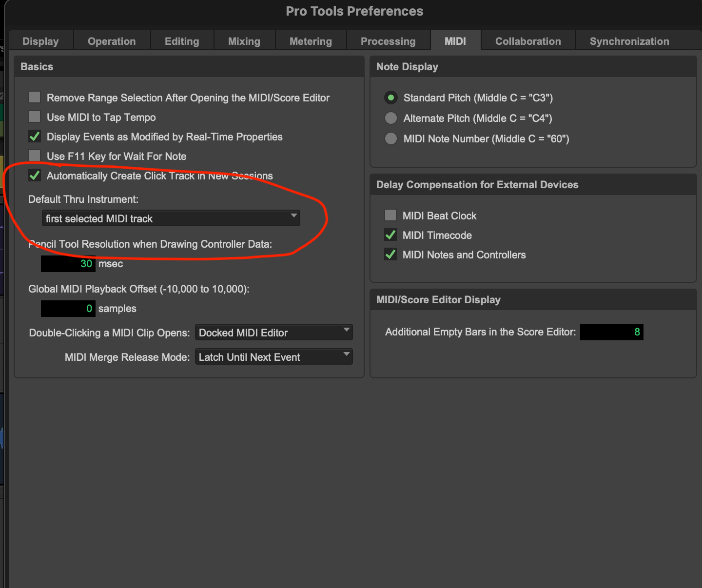Uncheck Display Events as Modified by Real-Time Properties
This screenshot has width=702, height=588.
click(x=35, y=136)
